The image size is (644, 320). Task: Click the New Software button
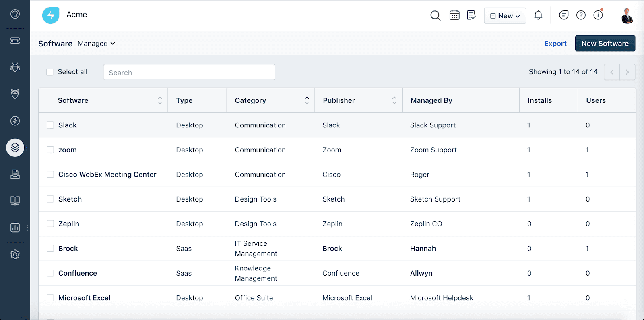(605, 44)
